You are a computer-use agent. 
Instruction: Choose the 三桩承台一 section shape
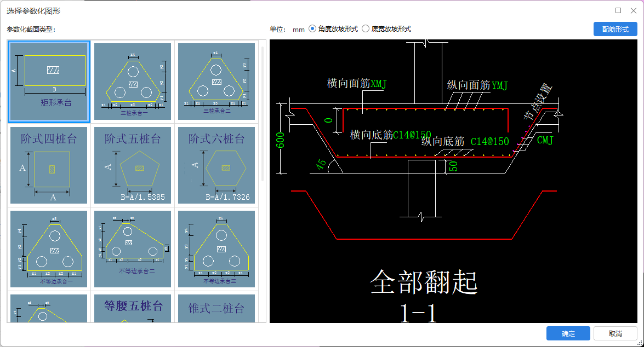click(x=133, y=82)
